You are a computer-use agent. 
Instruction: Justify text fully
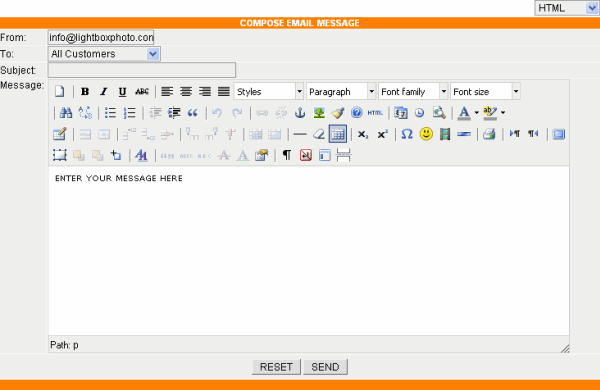coord(223,91)
